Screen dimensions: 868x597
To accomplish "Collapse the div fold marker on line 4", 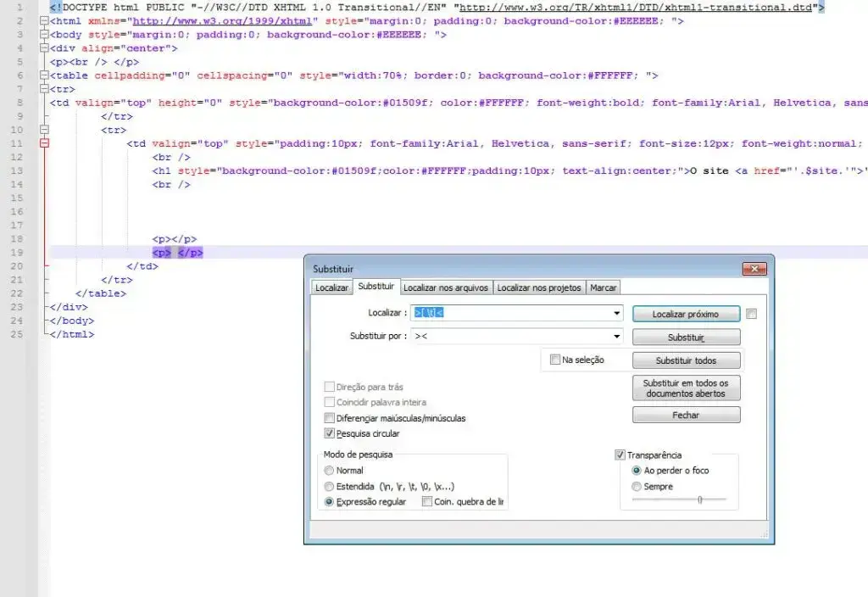I will (x=44, y=48).
